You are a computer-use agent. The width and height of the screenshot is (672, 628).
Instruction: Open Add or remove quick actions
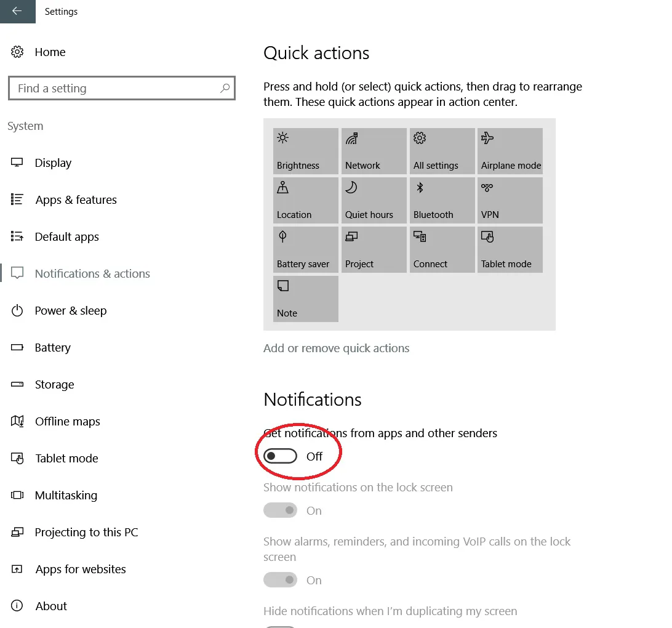(x=336, y=348)
